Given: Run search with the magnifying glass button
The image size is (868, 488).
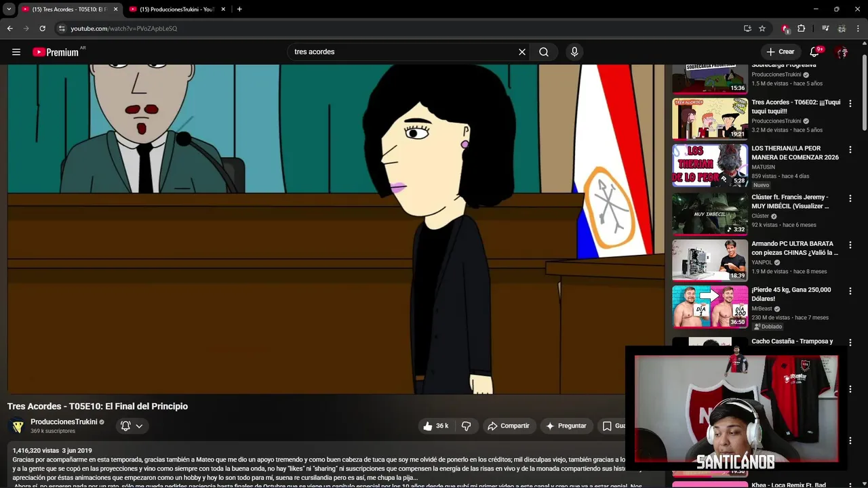Looking at the screenshot, I should pyautogui.click(x=544, y=52).
